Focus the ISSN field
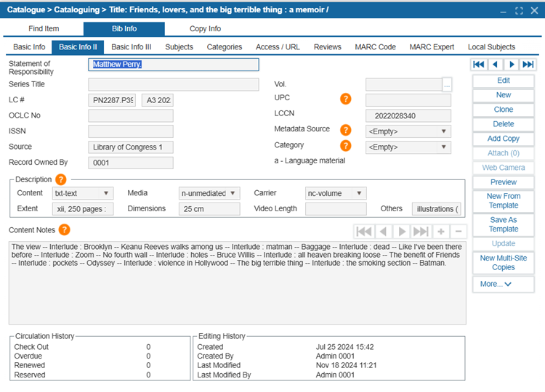The image size is (545, 392). 131,131
